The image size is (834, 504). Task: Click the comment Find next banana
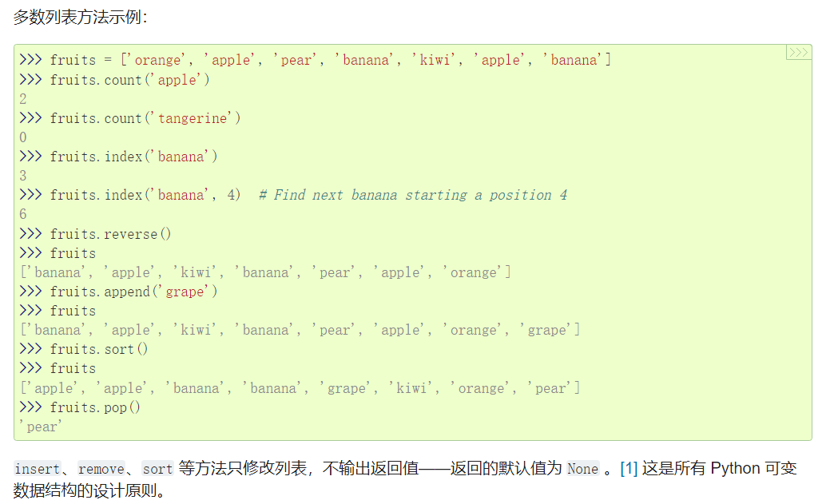[412, 196]
